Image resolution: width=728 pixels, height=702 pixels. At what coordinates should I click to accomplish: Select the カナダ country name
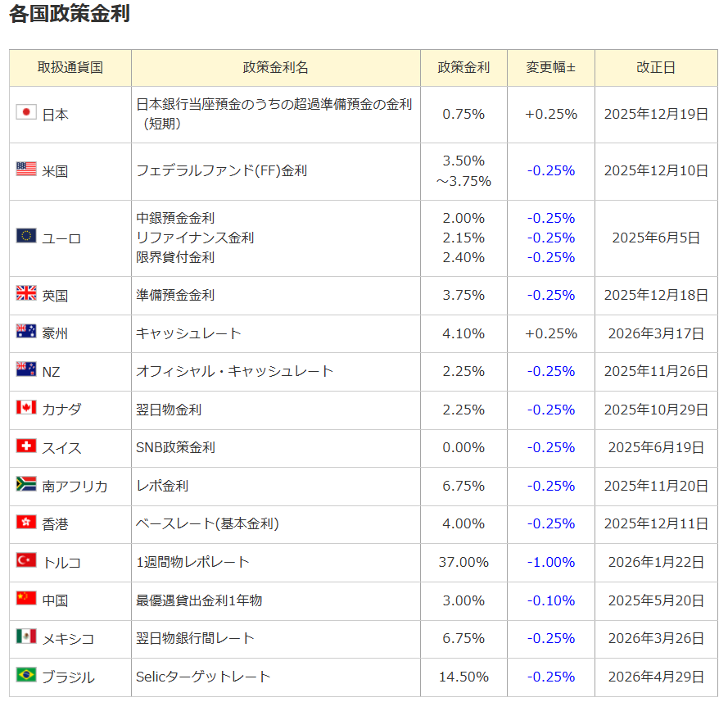61,410
